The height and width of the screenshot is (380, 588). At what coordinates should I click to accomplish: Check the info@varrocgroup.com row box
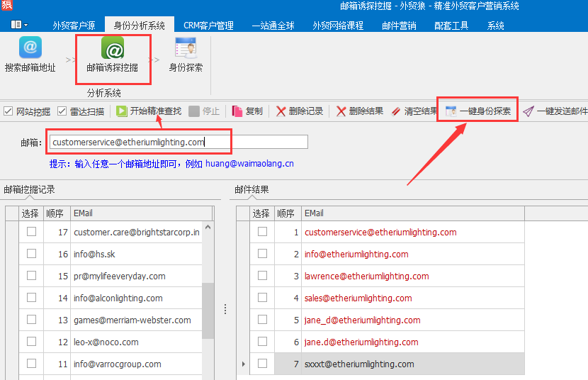(31, 363)
